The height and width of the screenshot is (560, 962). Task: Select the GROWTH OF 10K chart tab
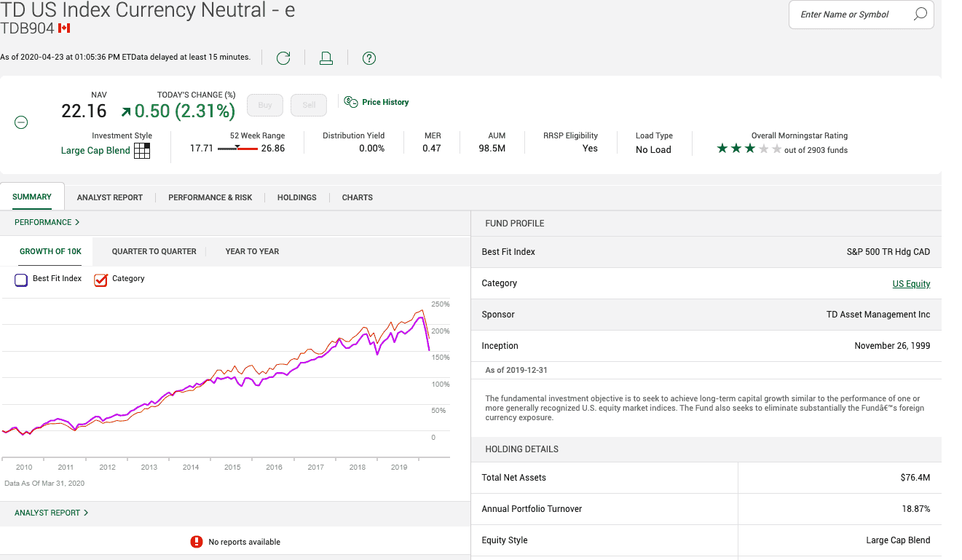coord(50,251)
